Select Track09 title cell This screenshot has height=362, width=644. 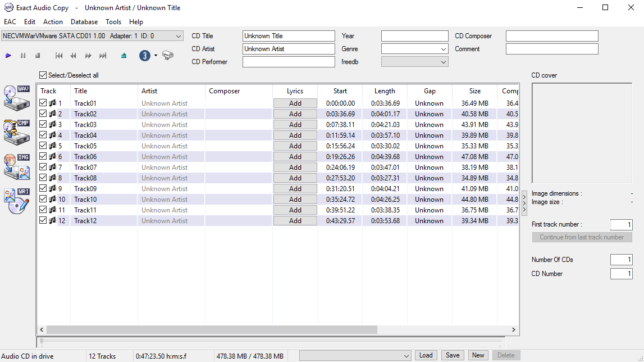(103, 189)
